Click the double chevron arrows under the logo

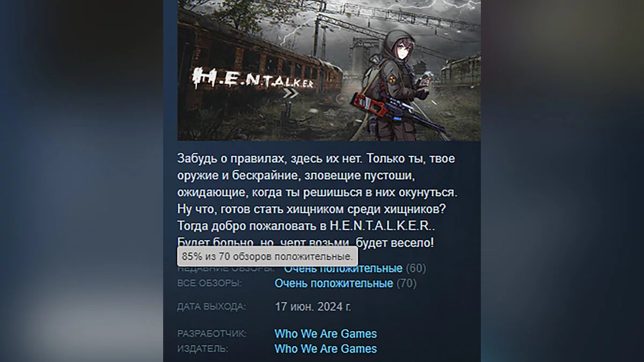pyautogui.click(x=290, y=93)
